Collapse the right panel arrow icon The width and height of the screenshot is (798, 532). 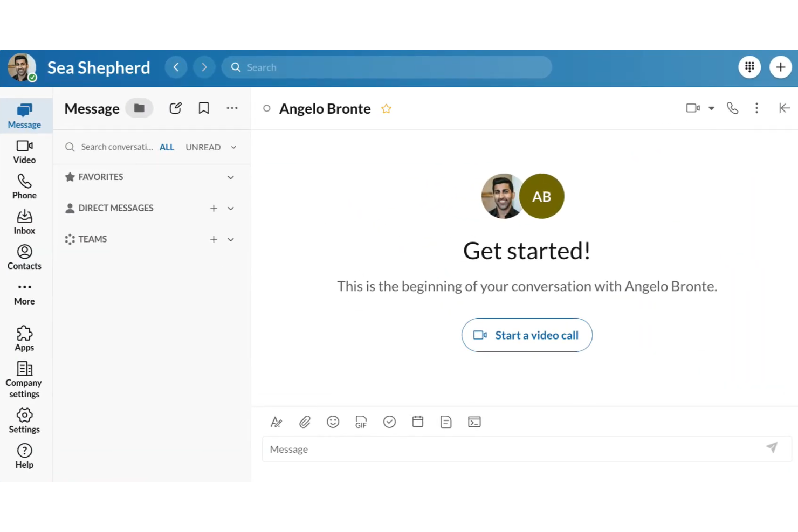[785, 108]
